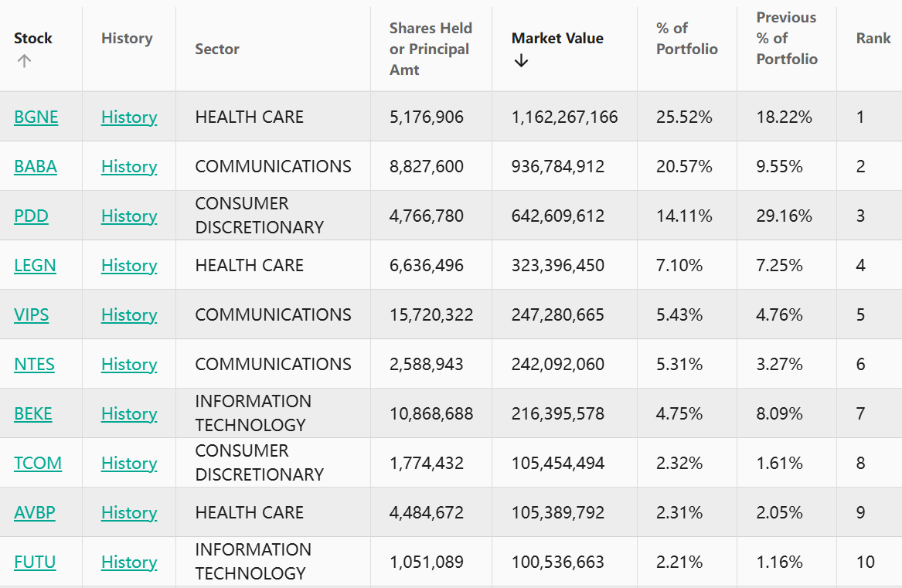Click the Rank column header

[873, 39]
